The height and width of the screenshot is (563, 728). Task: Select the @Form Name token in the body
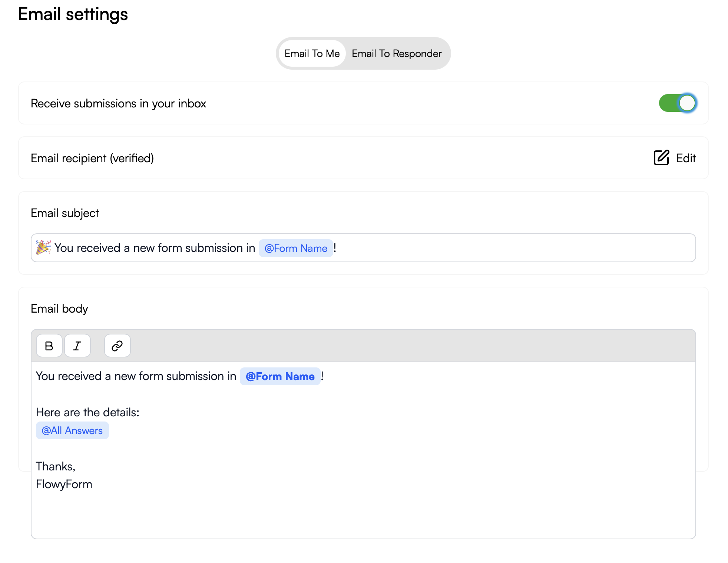pyautogui.click(x=280, y=376)
